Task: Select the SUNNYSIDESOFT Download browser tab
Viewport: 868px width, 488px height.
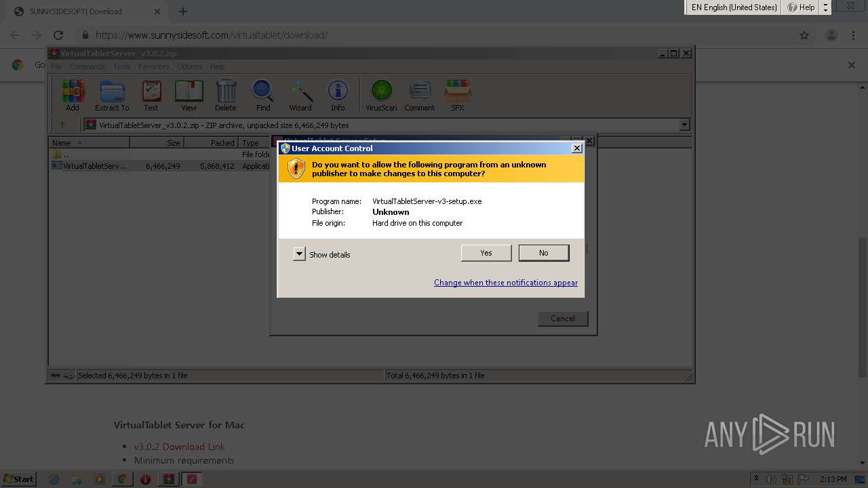Action: pos(87,12)
